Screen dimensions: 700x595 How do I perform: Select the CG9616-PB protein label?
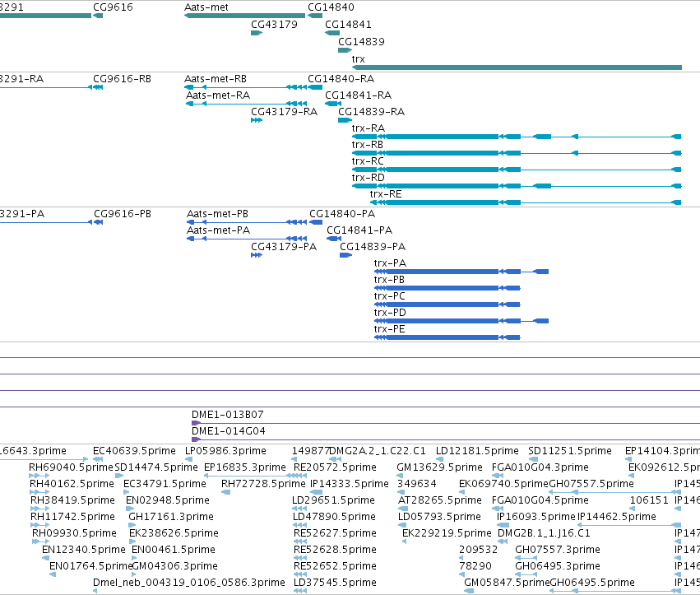click(123, 215)
